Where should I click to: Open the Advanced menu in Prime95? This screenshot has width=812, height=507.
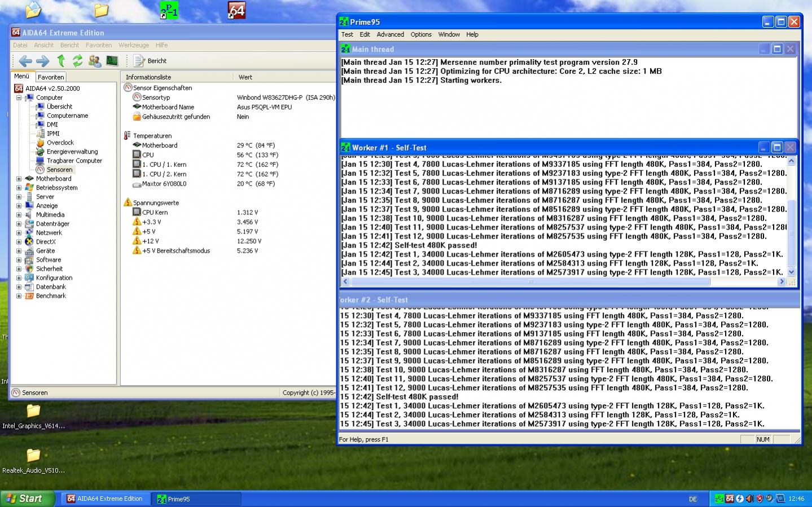390,34
